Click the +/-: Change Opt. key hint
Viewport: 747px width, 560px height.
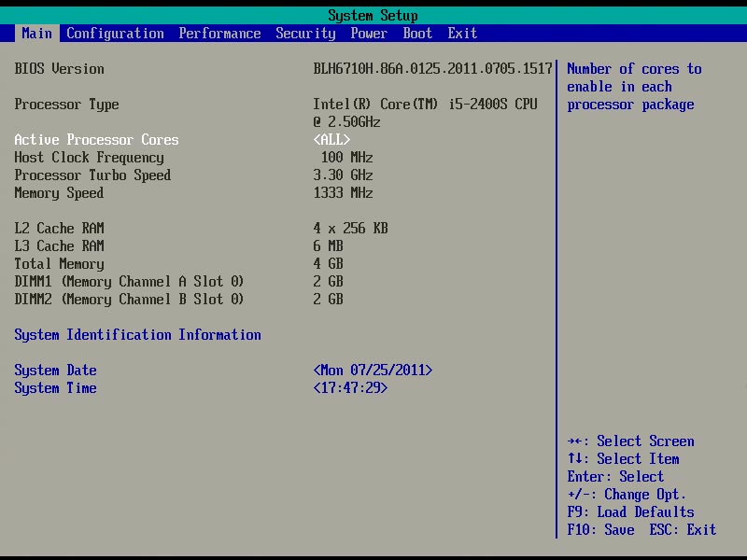tap(627, 495)
